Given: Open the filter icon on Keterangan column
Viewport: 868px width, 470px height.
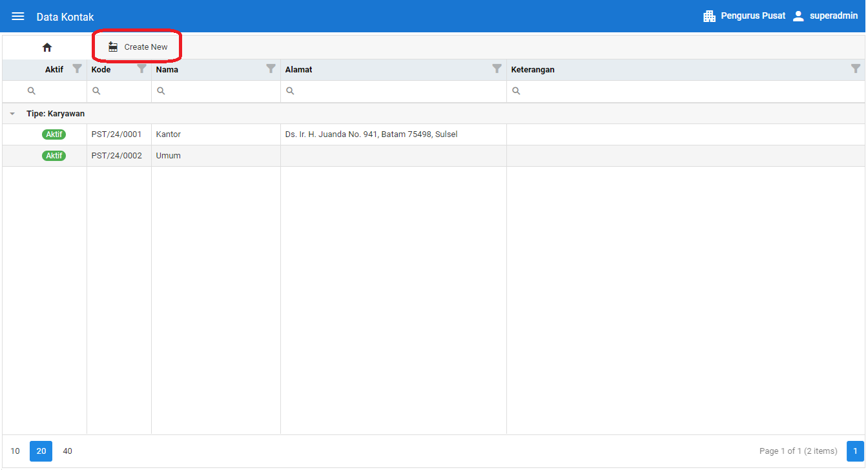Looking at the screenshot, I should tap(855, 69).
